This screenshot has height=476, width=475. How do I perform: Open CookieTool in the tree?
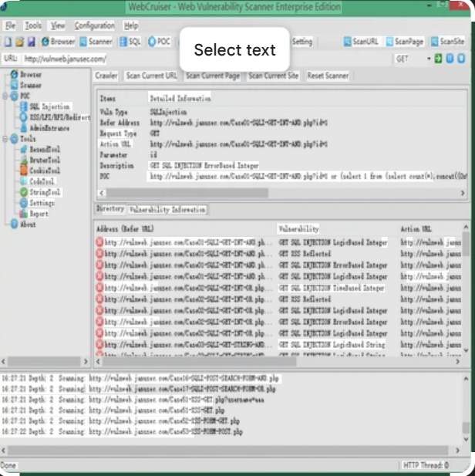point(40,170)
